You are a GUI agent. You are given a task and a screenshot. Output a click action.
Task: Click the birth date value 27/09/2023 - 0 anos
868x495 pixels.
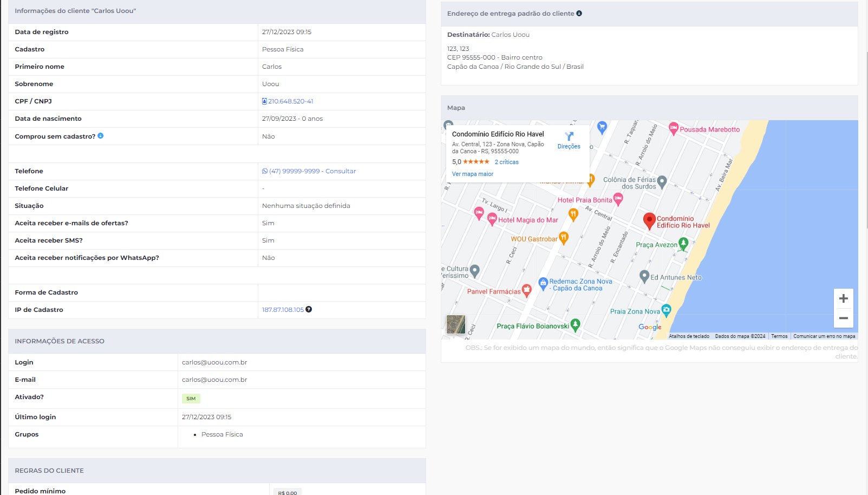[292, 119]
